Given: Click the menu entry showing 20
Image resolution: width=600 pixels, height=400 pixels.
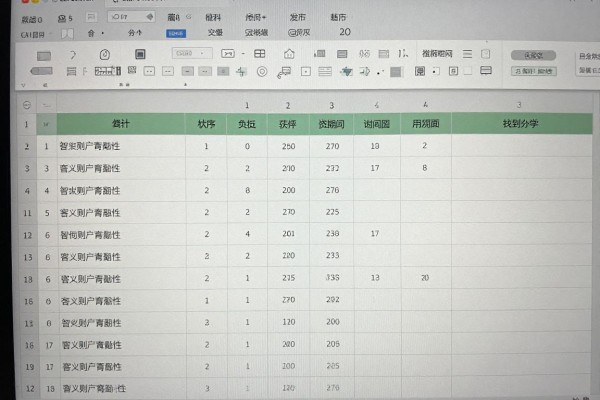Looking at the screenshot, I should point(345,32).
